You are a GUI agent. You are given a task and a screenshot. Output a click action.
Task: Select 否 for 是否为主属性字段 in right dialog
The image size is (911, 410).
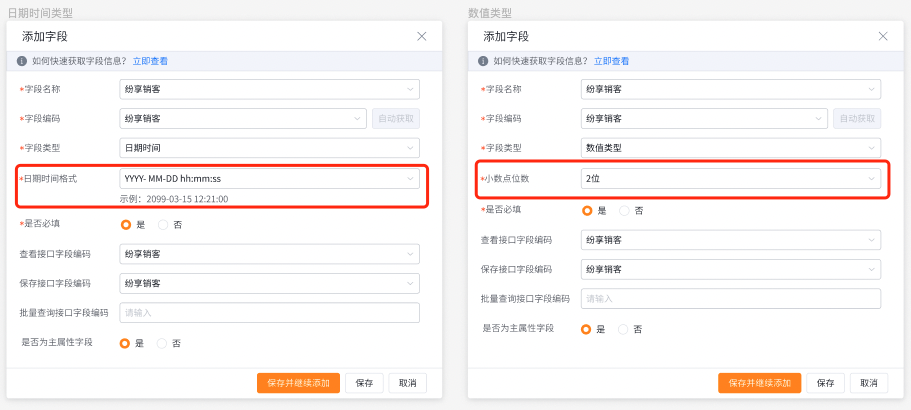point(623,329)
